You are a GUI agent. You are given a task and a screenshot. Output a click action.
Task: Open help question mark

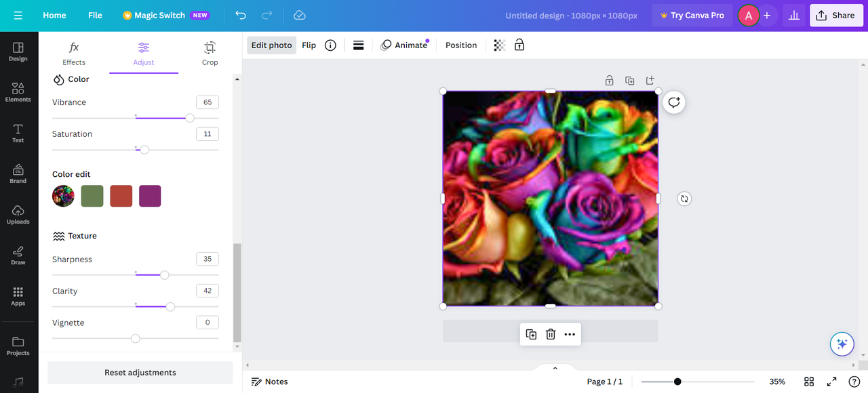pyautogui.click(x=854, y=381)
